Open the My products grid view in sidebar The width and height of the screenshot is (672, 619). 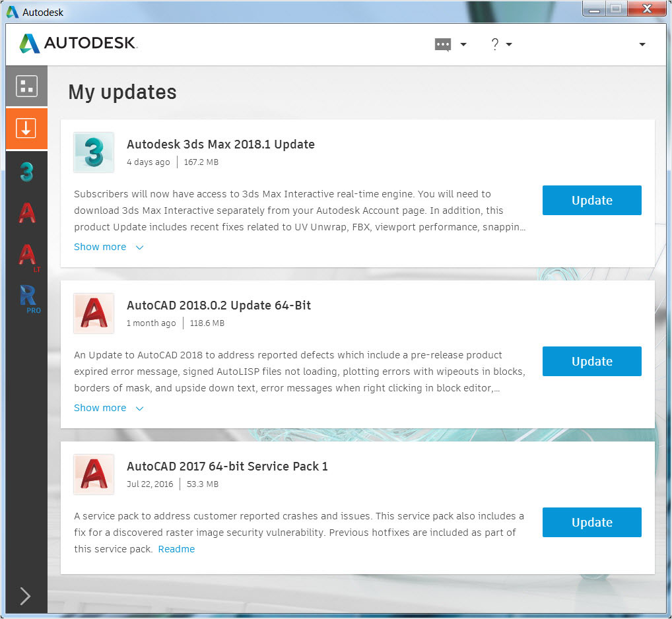(26, 86)
